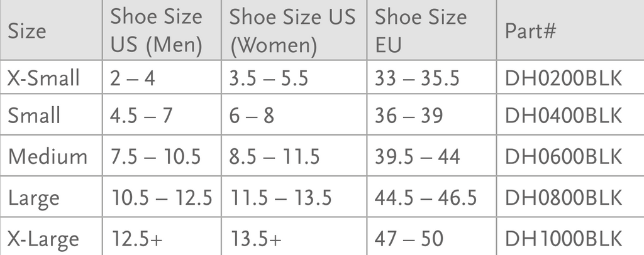Click part number DH0800BLK

click(563, 197)
